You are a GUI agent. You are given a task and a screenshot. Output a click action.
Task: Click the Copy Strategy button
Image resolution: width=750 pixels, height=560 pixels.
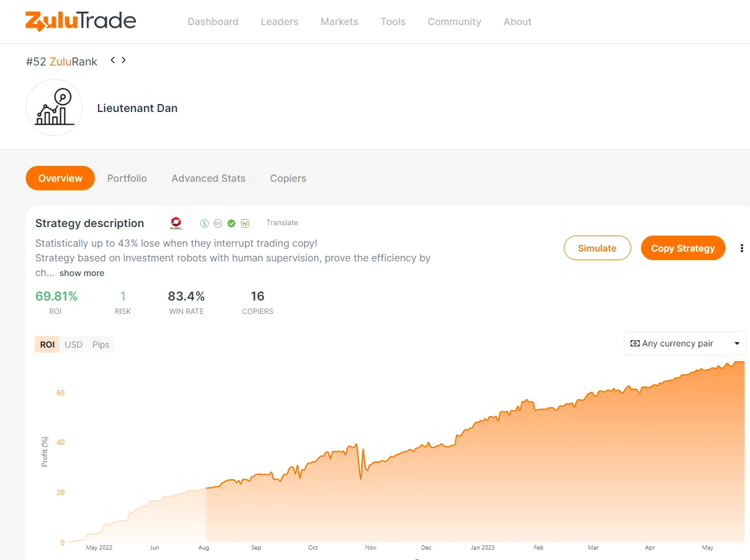pos(683,248)
